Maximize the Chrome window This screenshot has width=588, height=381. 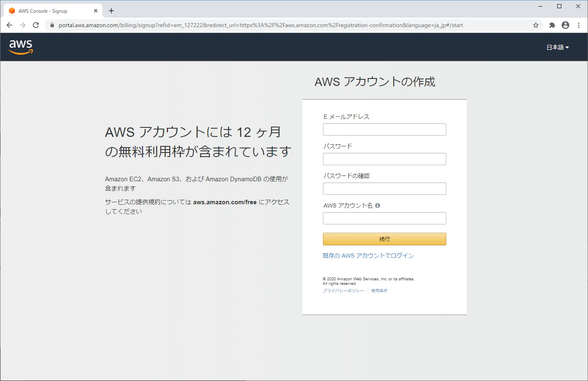(559, 6)
